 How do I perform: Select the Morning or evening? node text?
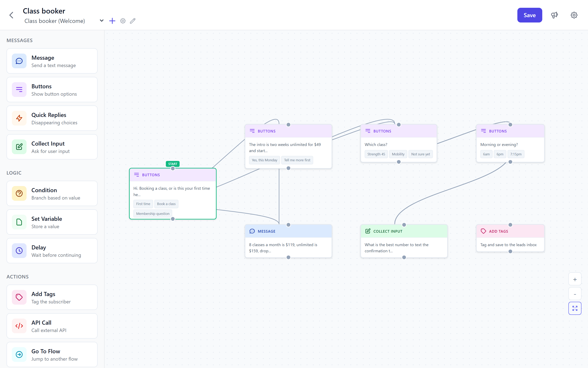click(499, 145)
